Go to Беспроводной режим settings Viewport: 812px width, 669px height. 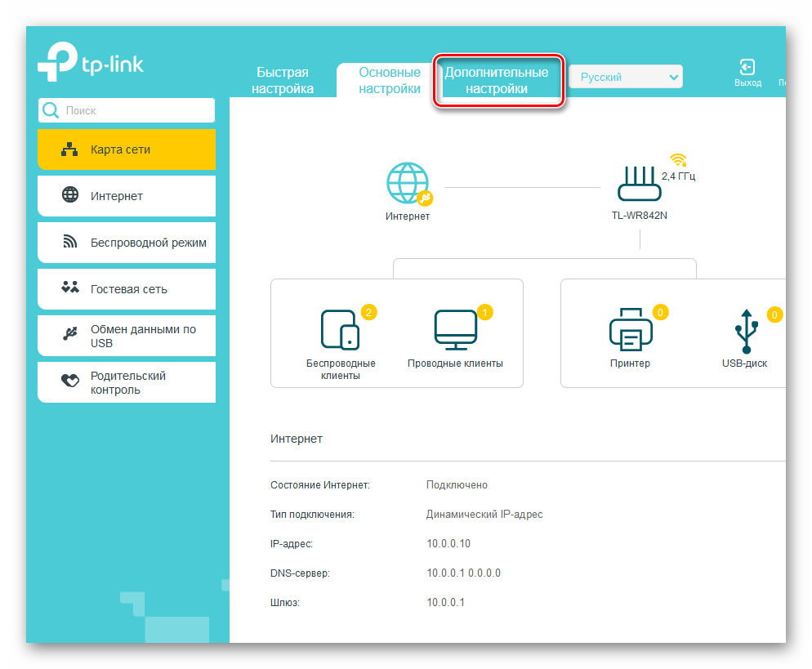[127, 243]
